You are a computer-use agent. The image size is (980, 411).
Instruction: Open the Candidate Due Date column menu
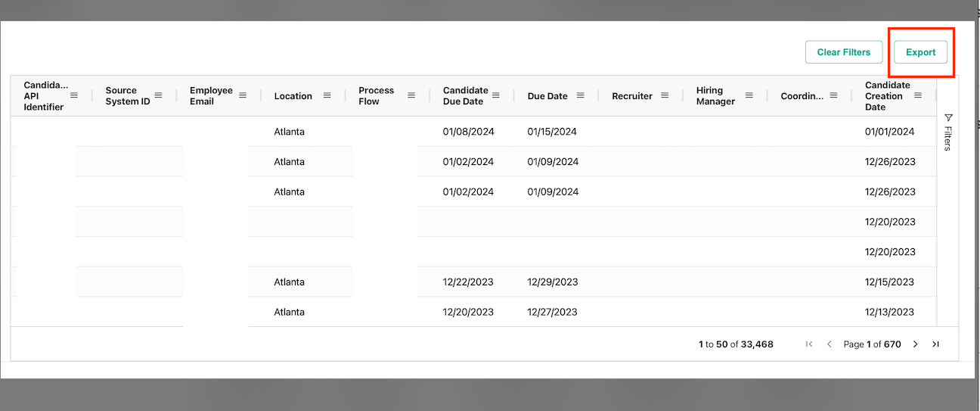point(496,95)
